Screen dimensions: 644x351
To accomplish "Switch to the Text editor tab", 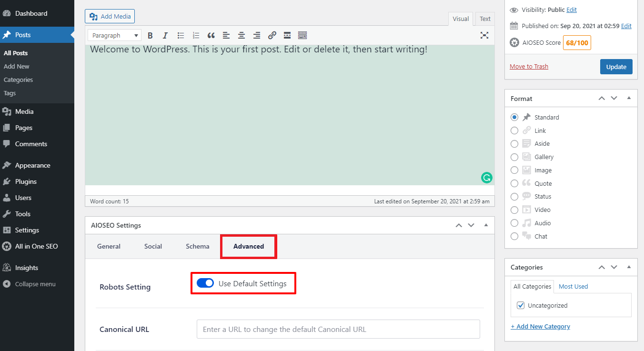I will pos(485,19).
